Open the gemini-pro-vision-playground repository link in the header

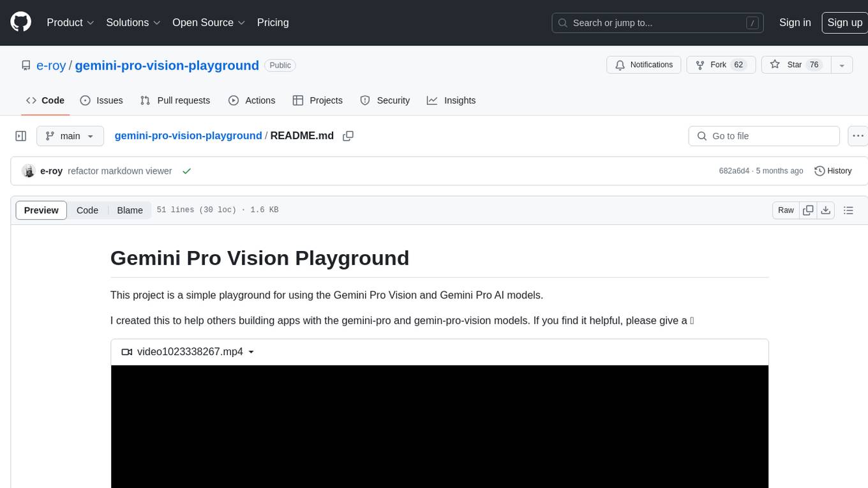pyautogui.click(x=167, y=65)
